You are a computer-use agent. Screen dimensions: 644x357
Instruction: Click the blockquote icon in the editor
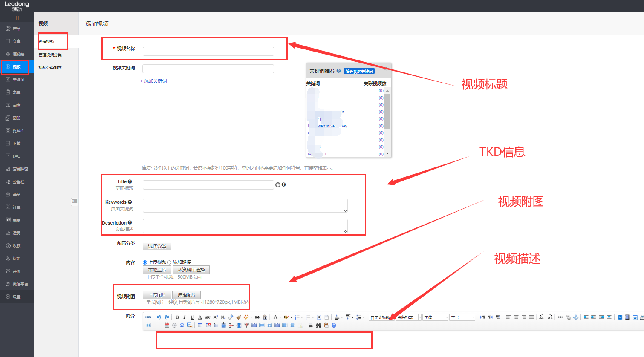click(x=257, y=317)
